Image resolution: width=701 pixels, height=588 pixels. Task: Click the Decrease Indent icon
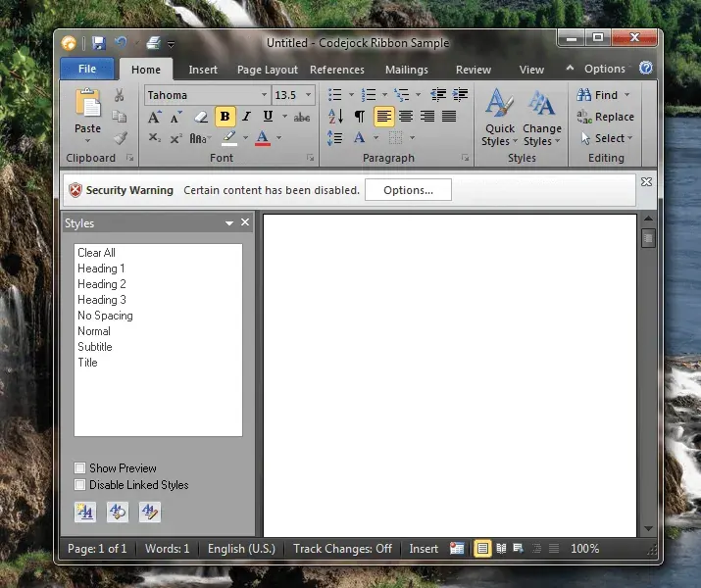438,95
